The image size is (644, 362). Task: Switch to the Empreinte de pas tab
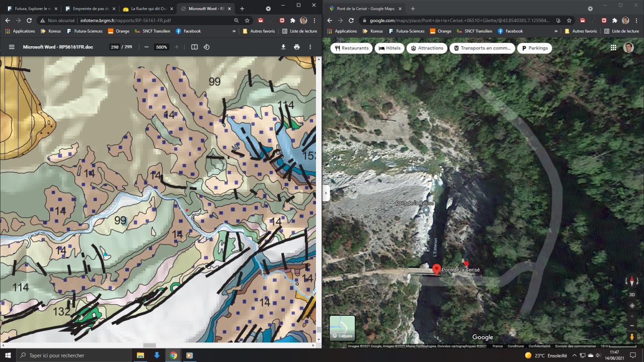click(x=91, y=9)
